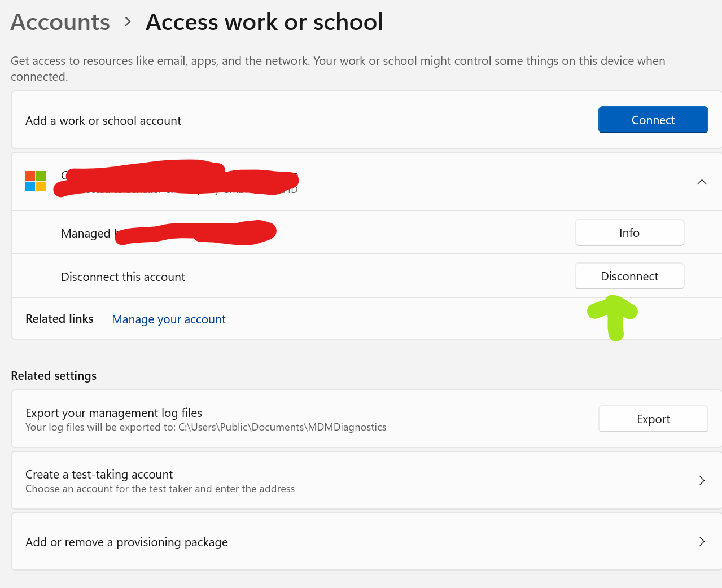Click Export to save management log files
Image resolution: width=722 pixels, height=588 pixels.
[653, 419]
